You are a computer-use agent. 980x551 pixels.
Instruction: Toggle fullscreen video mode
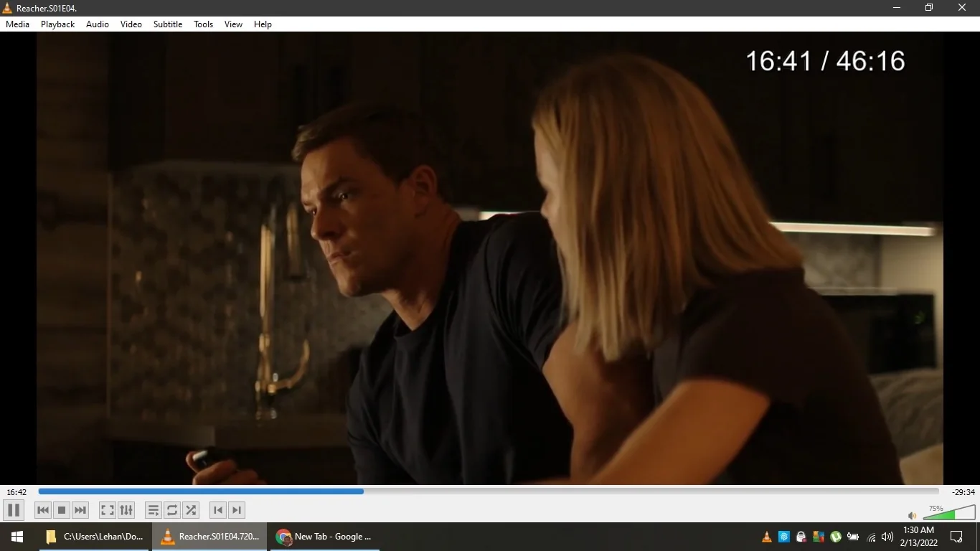107,510
